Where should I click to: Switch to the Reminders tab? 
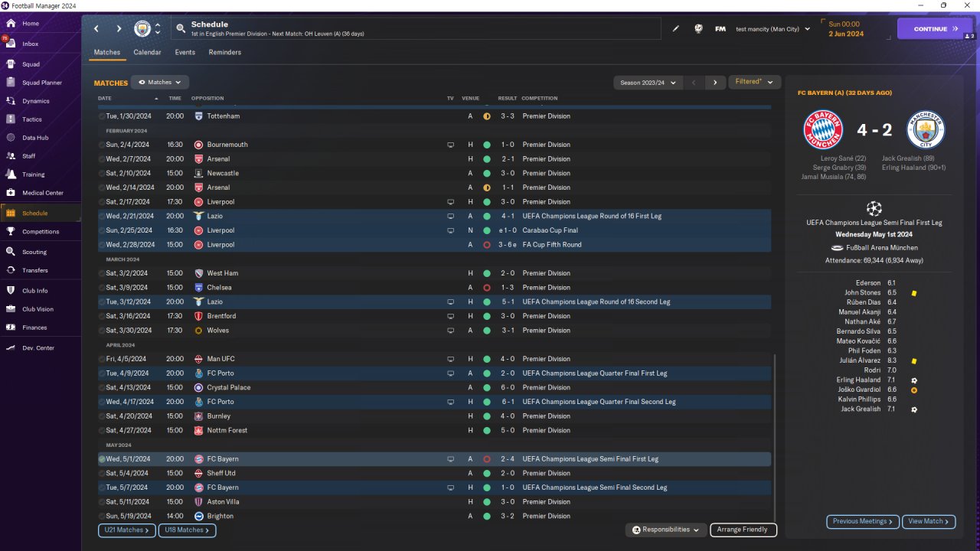[224, 53]
